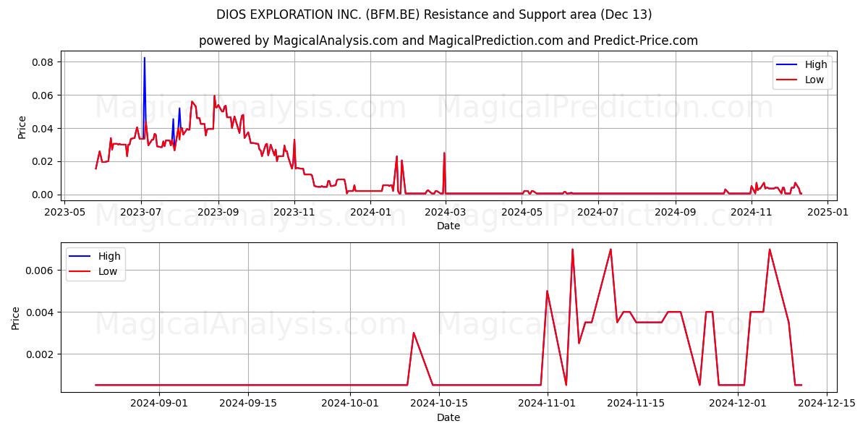The width and height of the screenshot is (868, 434).
Task: Click the 2024-11 tick label on top chart
Action: (x=752, y=212)
